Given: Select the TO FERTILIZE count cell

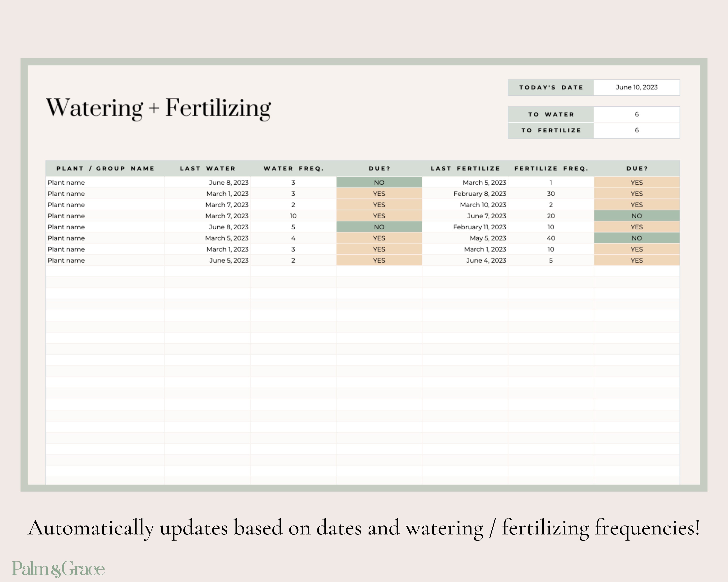Looking at the screenshot, I should [x=636, y=130].
